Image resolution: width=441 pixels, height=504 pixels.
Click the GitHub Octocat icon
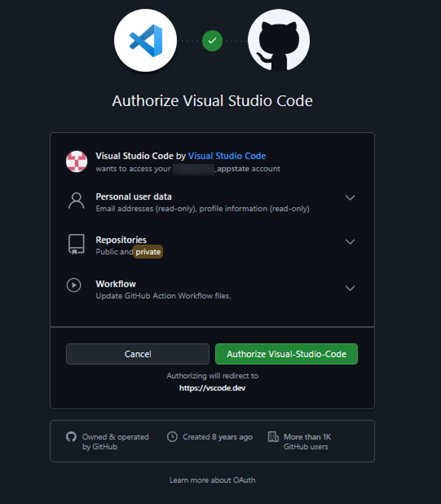coord(279,40)
